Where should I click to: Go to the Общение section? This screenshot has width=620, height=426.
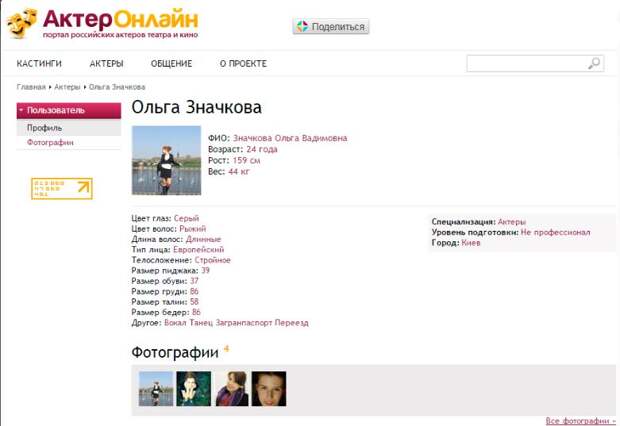click(x=171, y=64)
